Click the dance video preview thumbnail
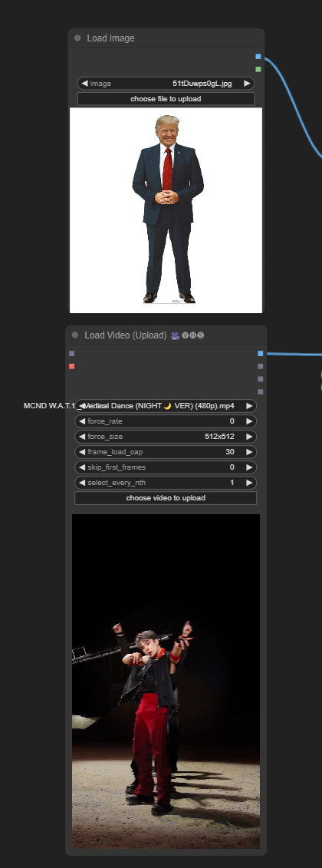 (x=166, y=681)
